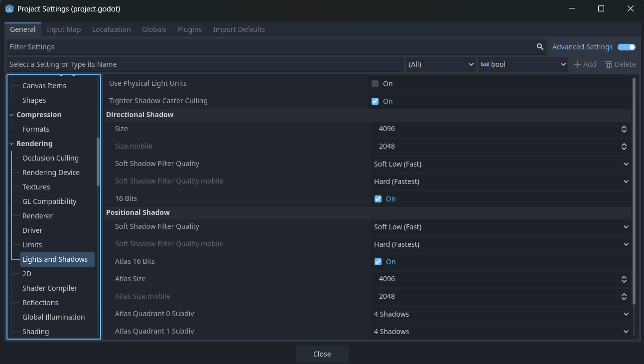This screenshot has height=364, width=644.
Task: Click the Close button
Action: tap(322, 354)
